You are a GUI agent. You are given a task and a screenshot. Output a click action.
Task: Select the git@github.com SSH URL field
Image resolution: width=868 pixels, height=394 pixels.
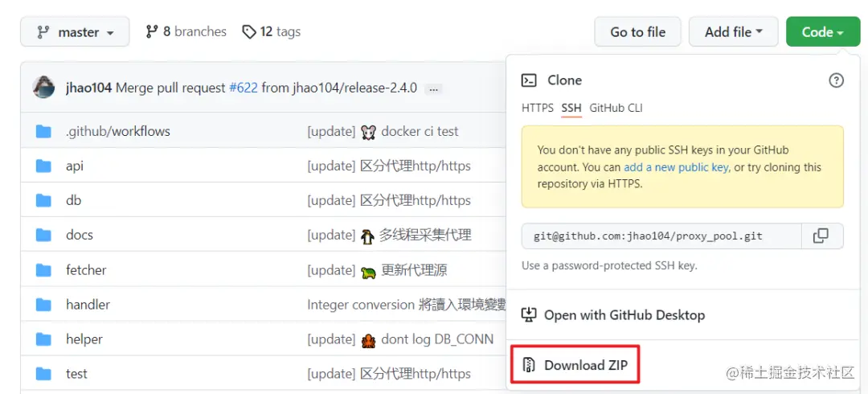661,236
